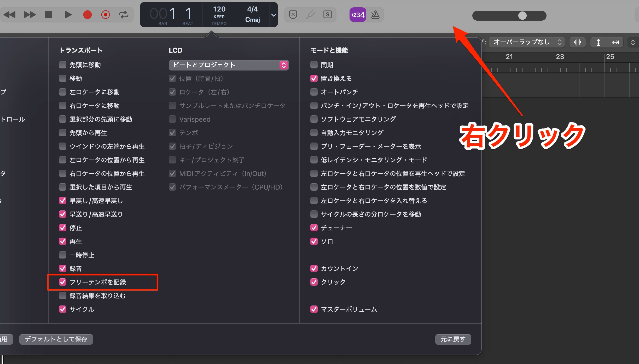Click the デフォルトとして保存 button
Image resolution: width=639 pixels, height=364 pixels.
click(x=56, y=339)
